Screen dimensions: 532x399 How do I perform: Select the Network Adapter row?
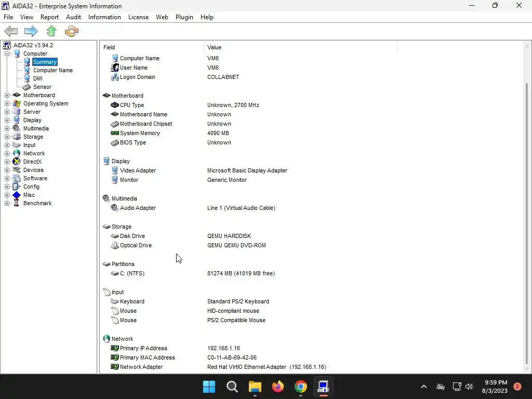(249, 367)
